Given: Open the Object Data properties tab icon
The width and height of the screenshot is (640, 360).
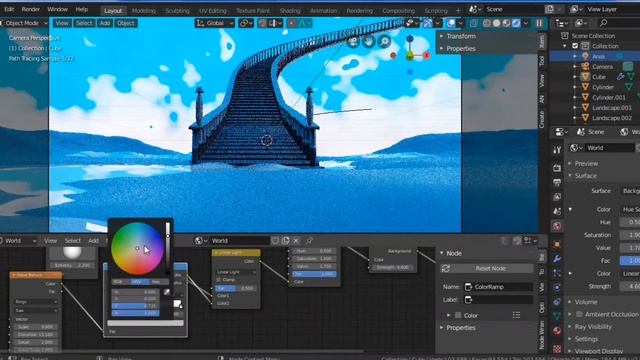Looking at the screenshot, I should pyautogui.click(x=557, y=316).
